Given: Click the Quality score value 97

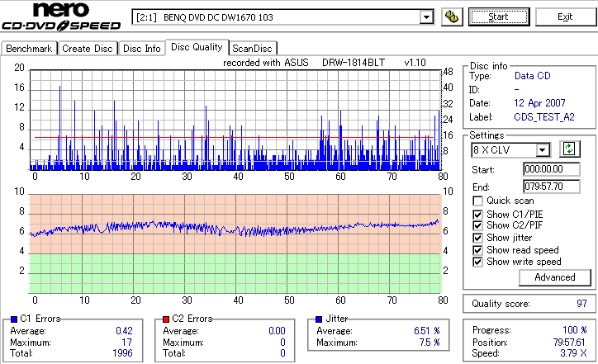Looking at the screenshot, I should click(581, 304).
